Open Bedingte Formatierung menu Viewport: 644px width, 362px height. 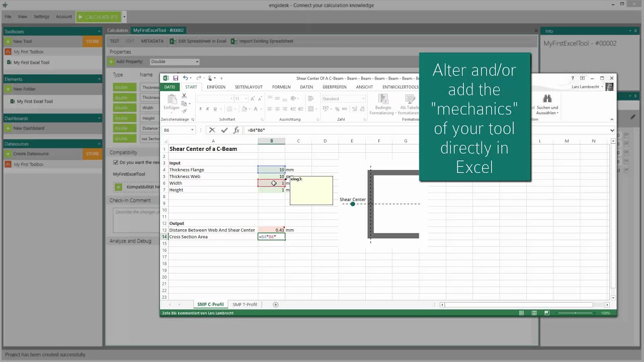pyautogui.click(x=383, y=104)
